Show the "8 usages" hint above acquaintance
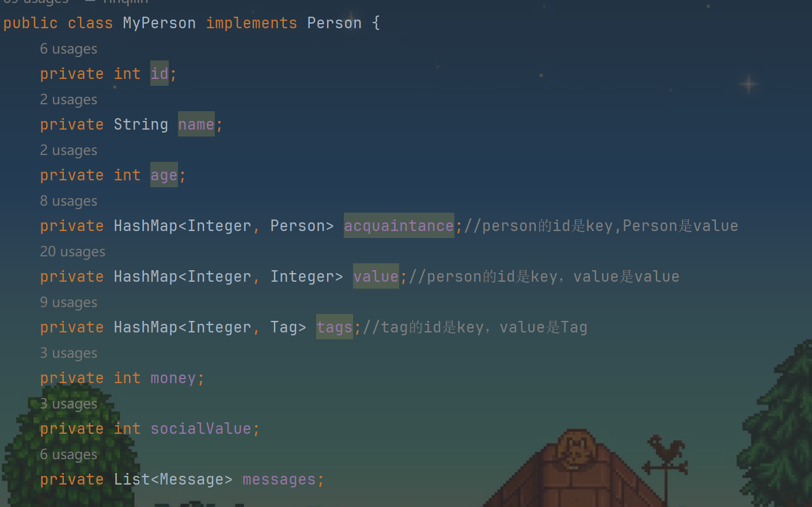Screen dimensions: 812x507 coord(69,201)
